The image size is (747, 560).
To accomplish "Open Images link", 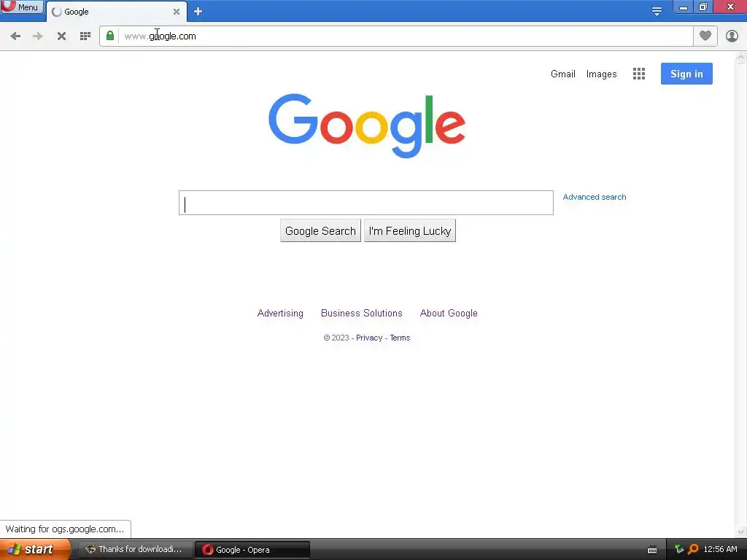I will pyautogui.click(x=601, y=74).
